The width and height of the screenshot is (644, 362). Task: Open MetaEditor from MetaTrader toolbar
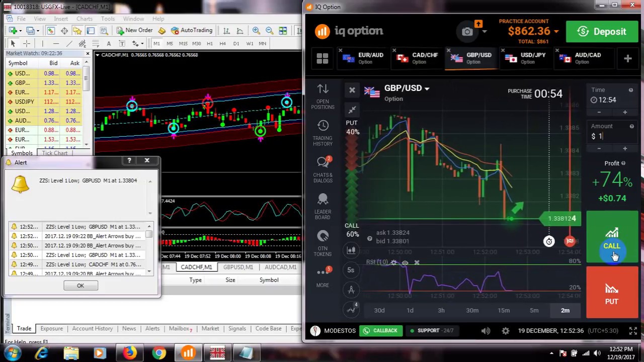(x=162, y=31)
